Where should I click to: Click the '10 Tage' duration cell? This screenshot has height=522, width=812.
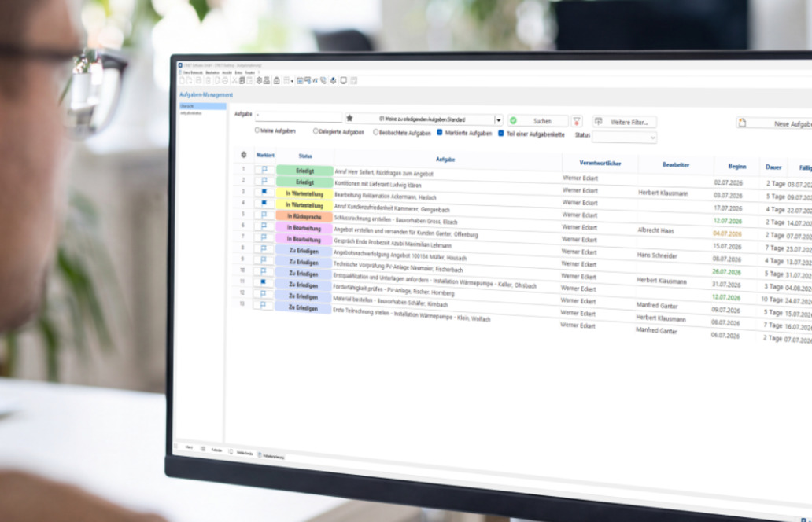tap(773, 300)
